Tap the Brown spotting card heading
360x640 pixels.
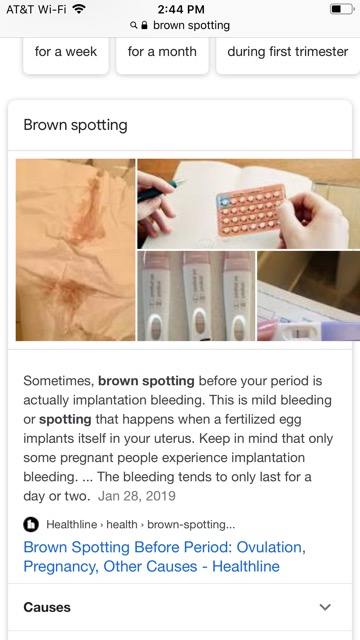pyautogui.click(x=76, y=125)
